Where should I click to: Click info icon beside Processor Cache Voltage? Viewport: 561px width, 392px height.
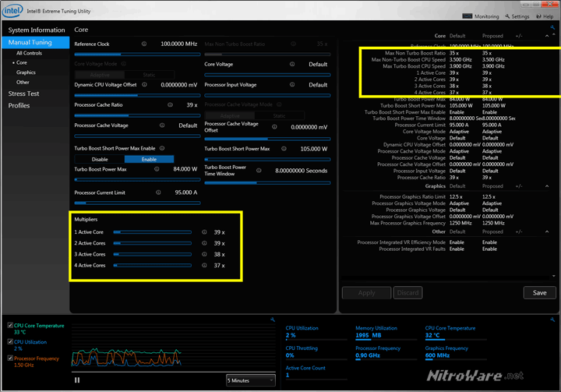click(162, 125)
